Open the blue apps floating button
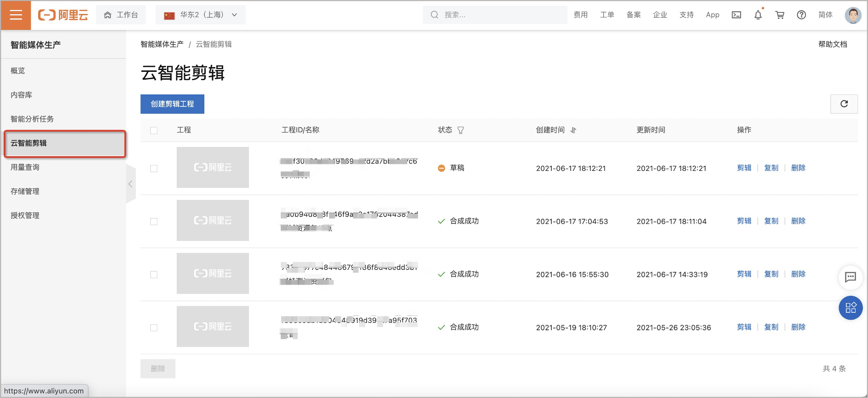 (x=851, y=308)
